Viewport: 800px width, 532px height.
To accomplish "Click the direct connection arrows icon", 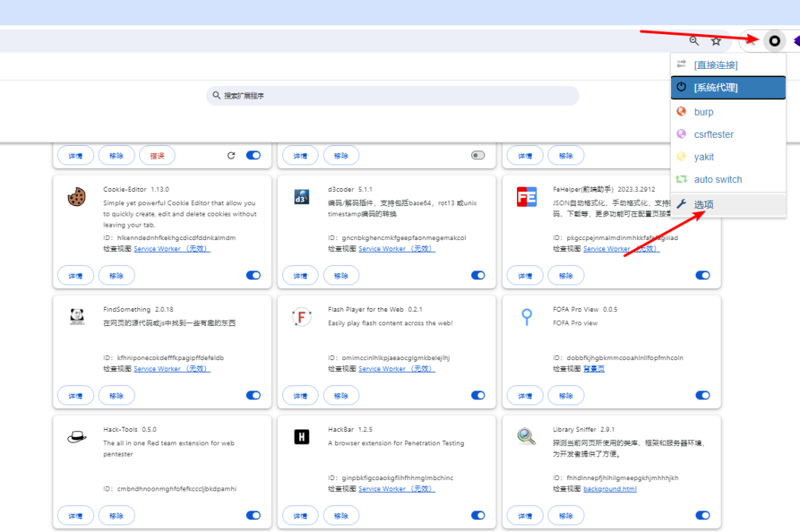I will (681, 64).
